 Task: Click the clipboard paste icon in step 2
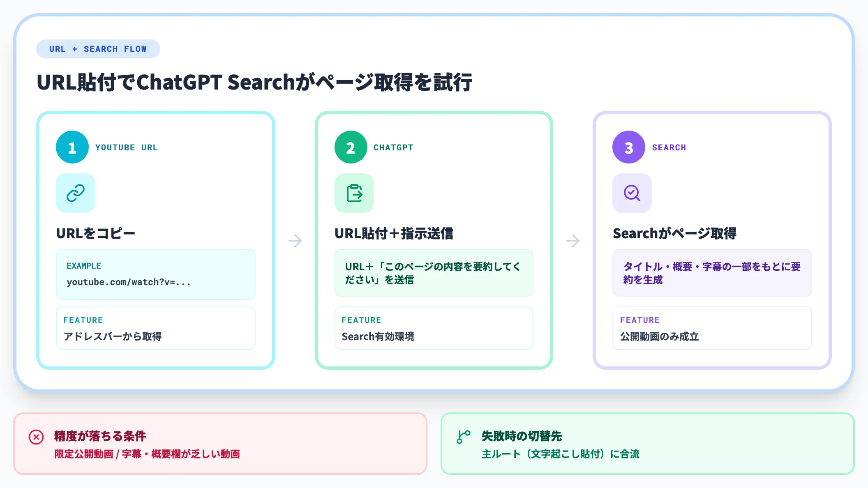(354, 193)
